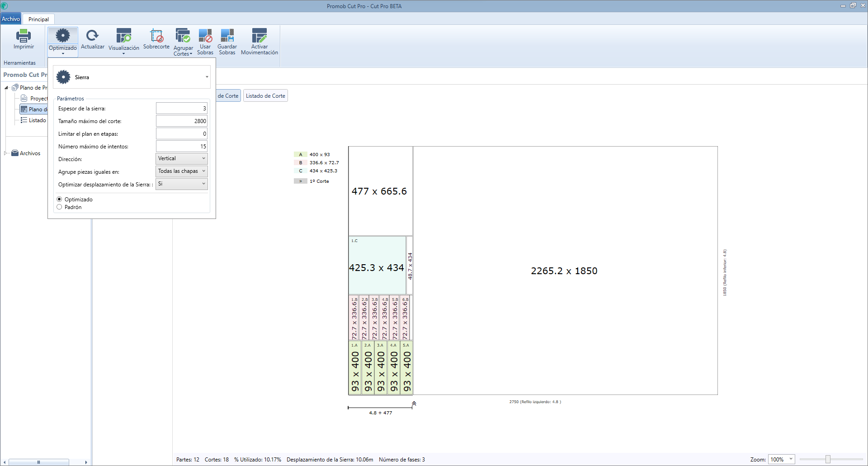Expand the Visualización dropdown arrow
Viewport: 868px width, 466px height.
[x=123, y=54]
